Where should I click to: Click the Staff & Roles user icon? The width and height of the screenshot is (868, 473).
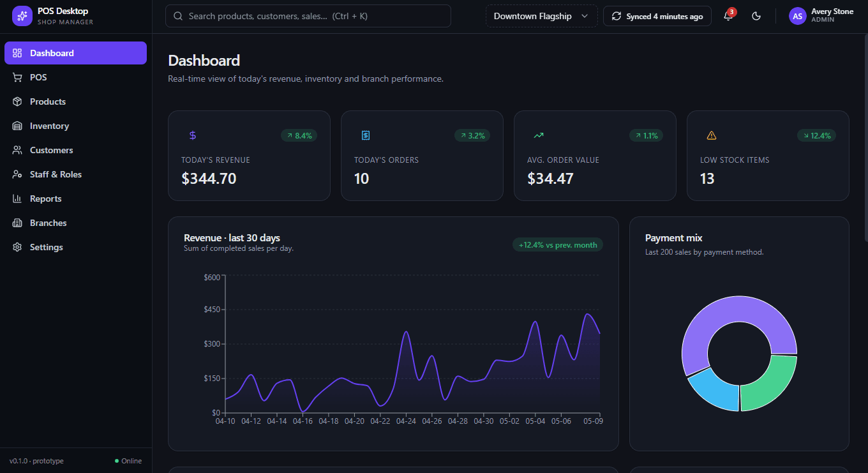tap(17, 174)
